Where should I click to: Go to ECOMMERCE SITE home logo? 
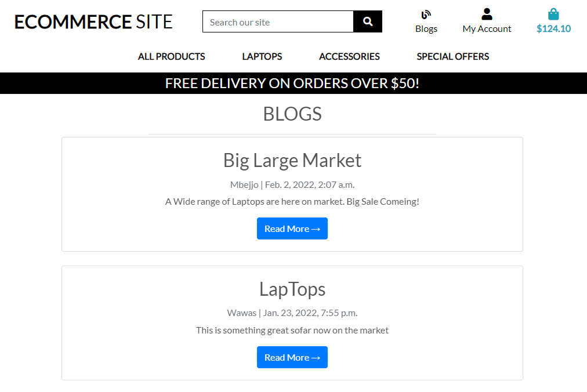(x=93, y=21)
